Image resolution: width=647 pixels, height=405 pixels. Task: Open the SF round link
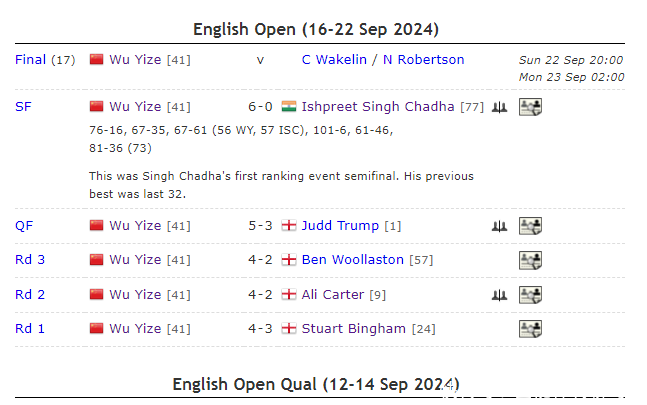pyautogui.click(x=23, y=107)
